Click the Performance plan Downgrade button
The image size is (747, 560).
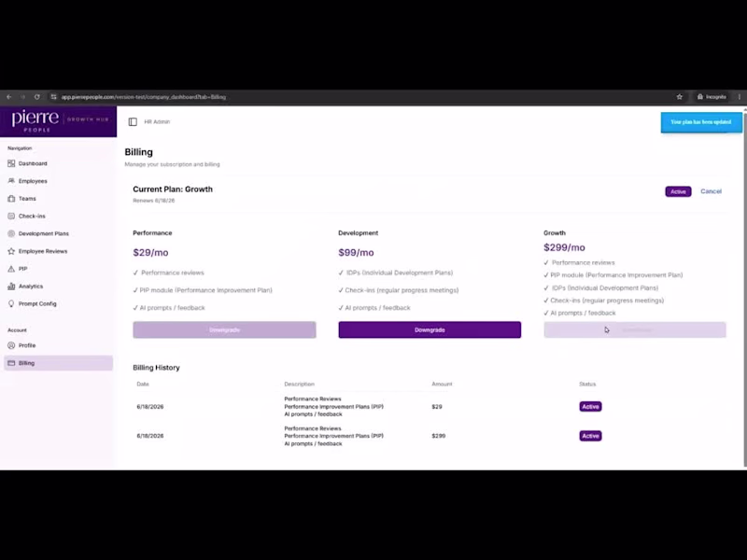point(224,330)
